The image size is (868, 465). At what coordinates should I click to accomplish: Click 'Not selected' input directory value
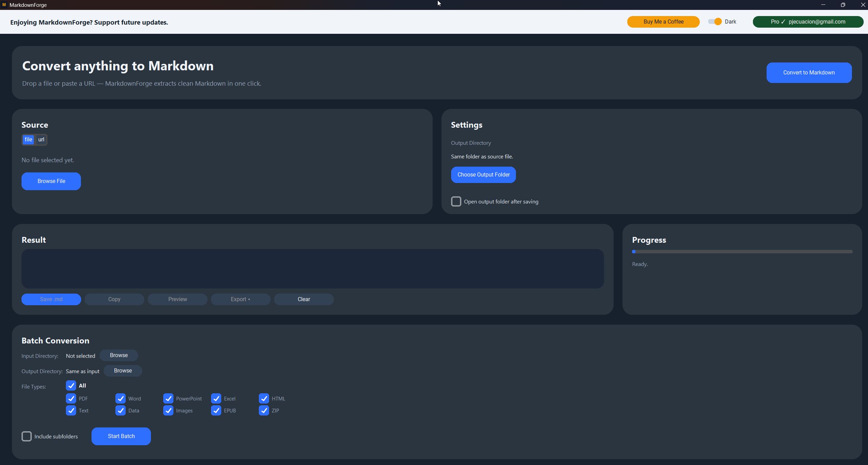click(x=81, y=356)
